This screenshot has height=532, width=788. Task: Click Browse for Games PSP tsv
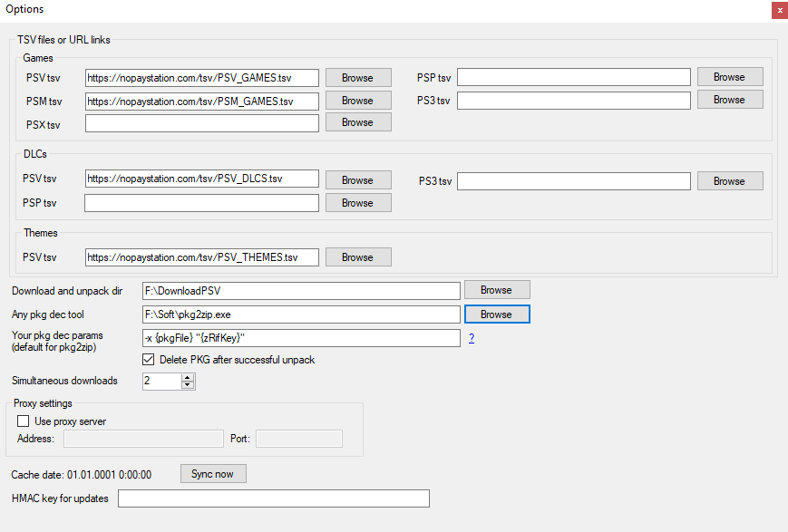729,77
